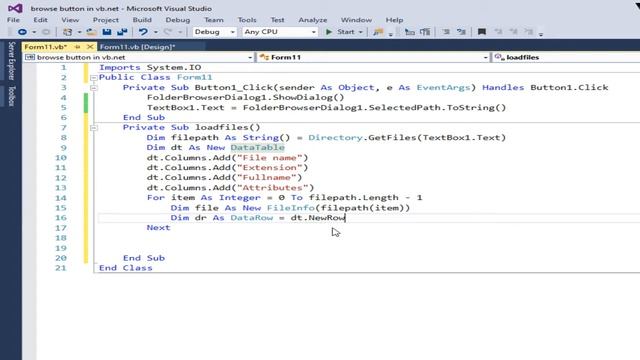640x360 pixels.
Task: Open the Tools menu
Action: [247, 20]
